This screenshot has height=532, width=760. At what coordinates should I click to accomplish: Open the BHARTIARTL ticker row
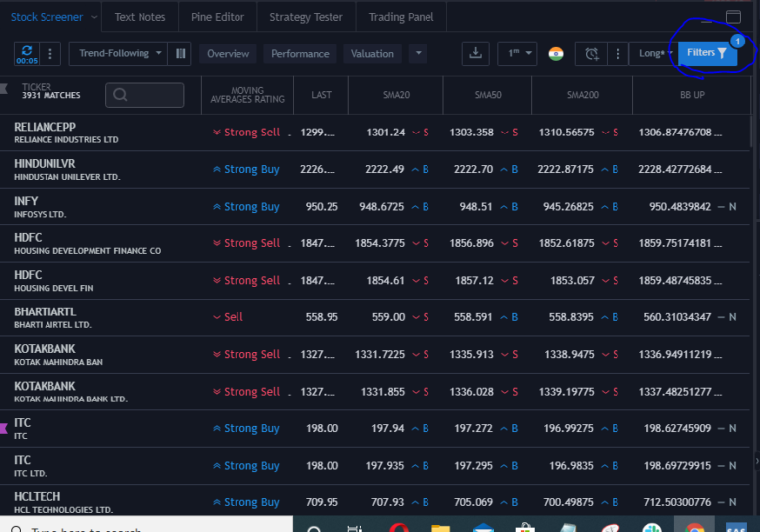[x=375, y=317]
